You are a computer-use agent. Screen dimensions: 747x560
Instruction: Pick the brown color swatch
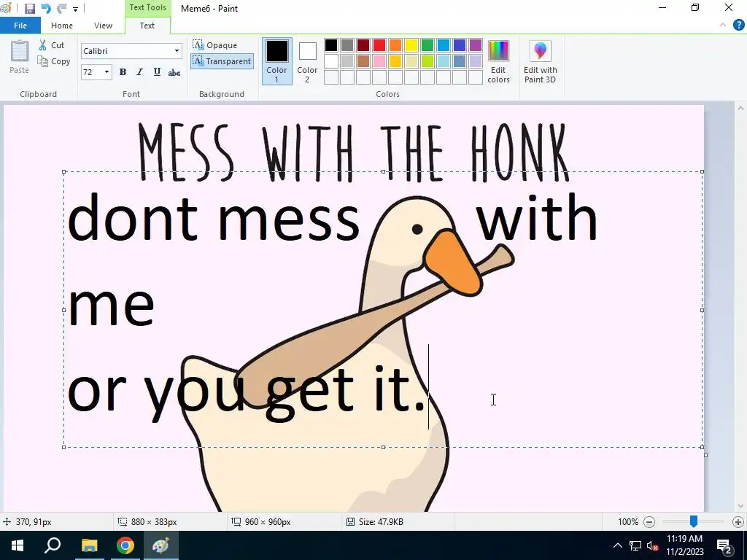(x=363, y=61)
